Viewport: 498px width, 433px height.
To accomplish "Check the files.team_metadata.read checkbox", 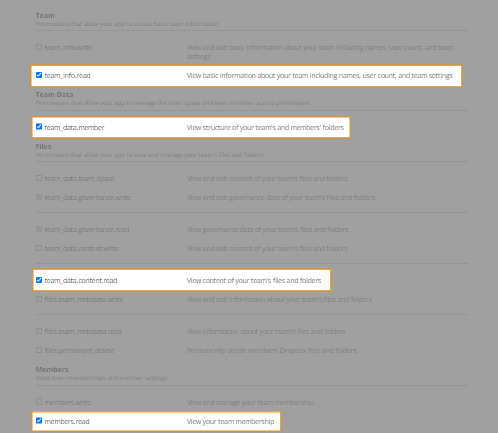I will (39, 331).
